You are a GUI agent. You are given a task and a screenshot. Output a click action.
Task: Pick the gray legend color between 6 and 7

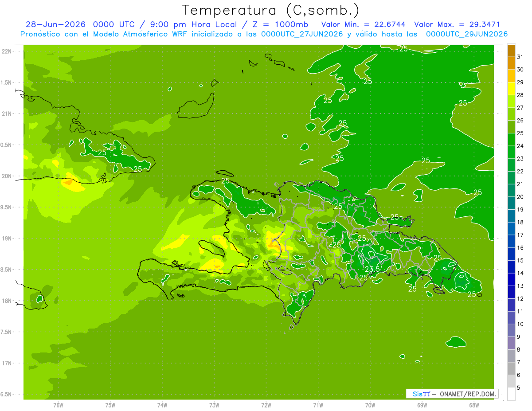pyautogui.click(x=511, y=368)
